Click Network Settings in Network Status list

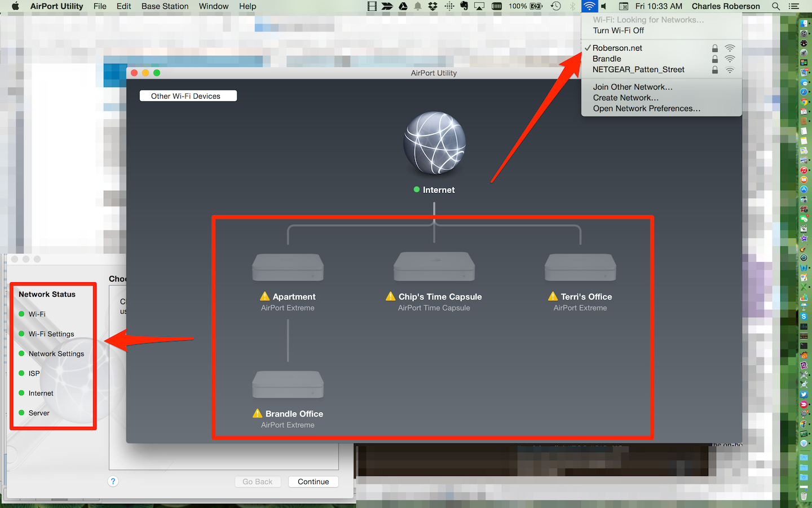(x=56, y=354)
